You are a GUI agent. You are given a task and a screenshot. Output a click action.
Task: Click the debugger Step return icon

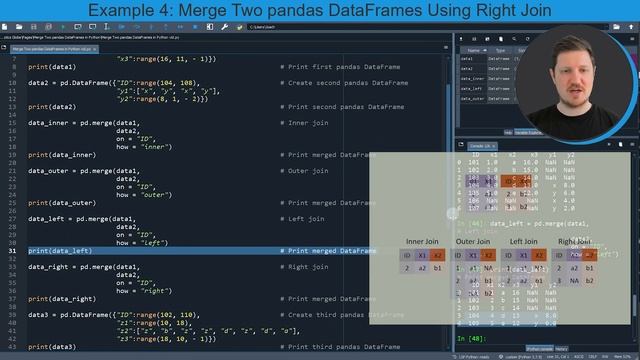[x=166, y=27]
